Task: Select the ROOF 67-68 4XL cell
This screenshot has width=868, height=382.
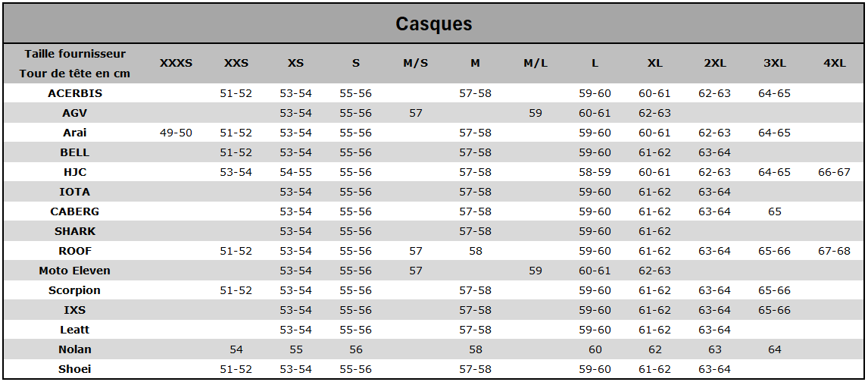Action: [x=834, y=251]
